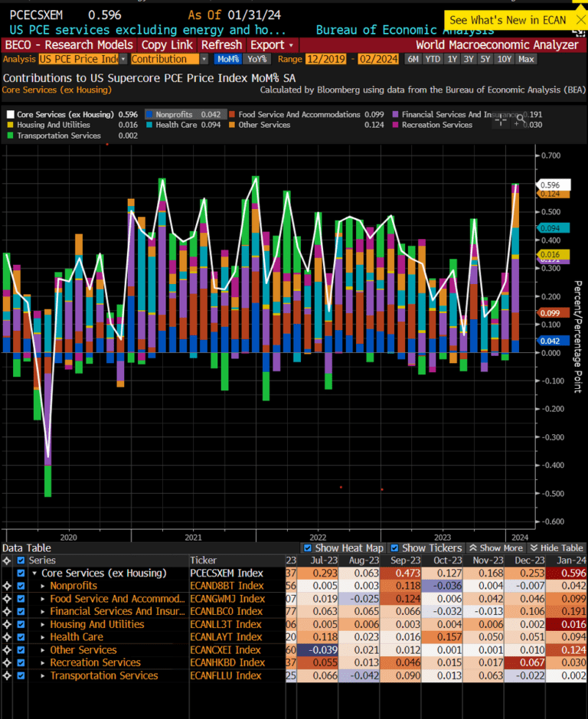Click the move handle icon for Health Care row
This screenshot has height=719, width=588.
click(x=8, y=637)
